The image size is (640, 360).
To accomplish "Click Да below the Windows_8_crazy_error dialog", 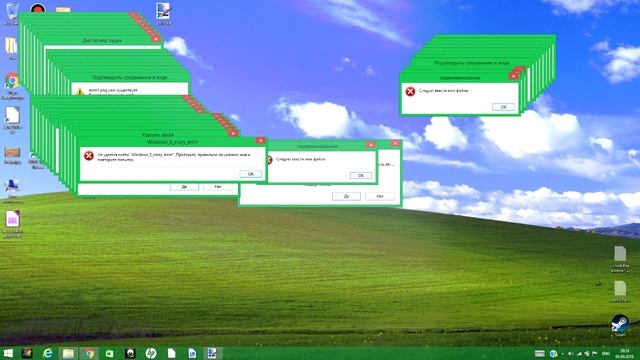I will (184, 187).
